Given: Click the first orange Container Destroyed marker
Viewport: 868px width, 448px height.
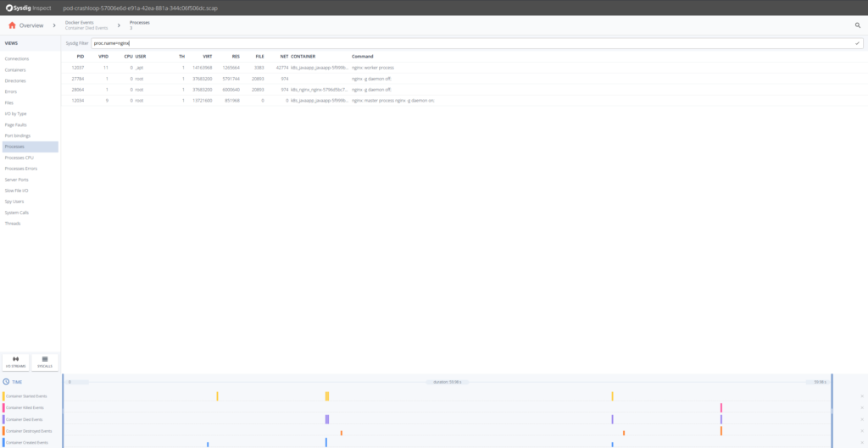Looking at the screenshot, I should [342, 433].
